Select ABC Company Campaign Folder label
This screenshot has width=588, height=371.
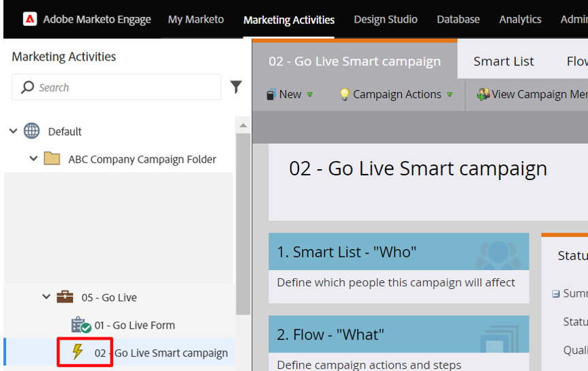[x=142, y=159]
